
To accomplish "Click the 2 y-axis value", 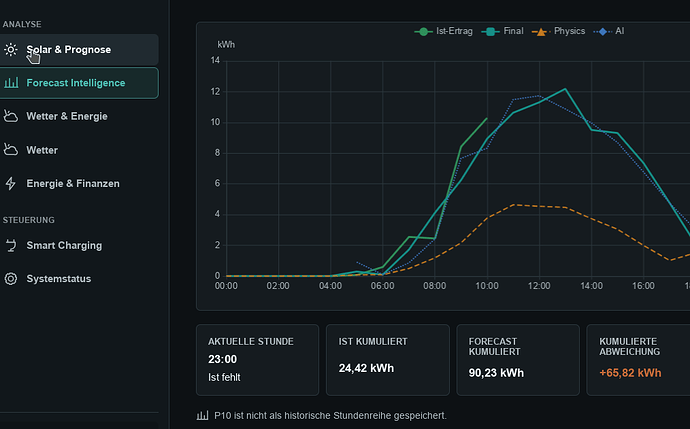I will point(217,245).
